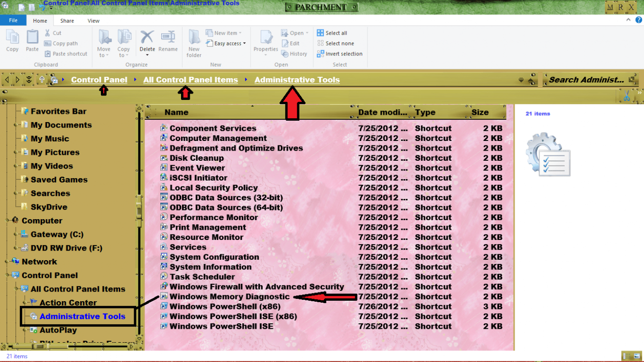Click the Control Panel breadcrumb link
Viewport: 644px width, 362px height.
(99, 80)
